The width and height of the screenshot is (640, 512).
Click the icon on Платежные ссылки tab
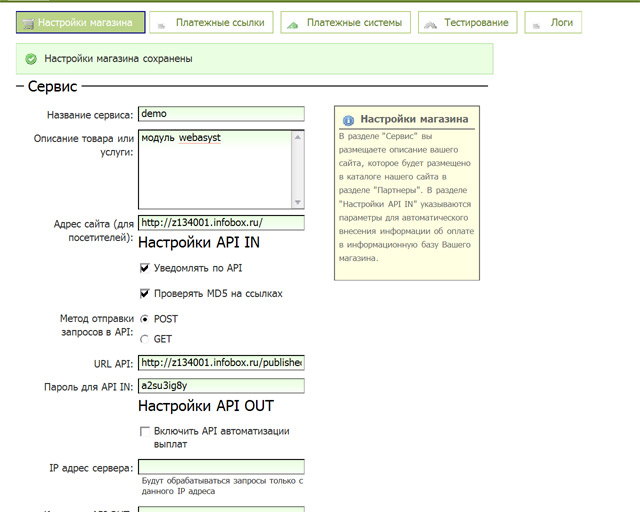coord(162,22)
